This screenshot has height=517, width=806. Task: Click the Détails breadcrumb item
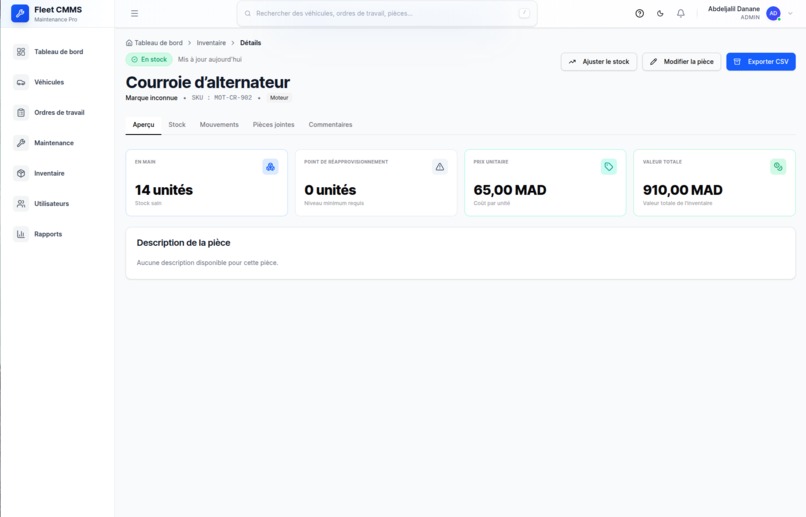tap(250, 43)
